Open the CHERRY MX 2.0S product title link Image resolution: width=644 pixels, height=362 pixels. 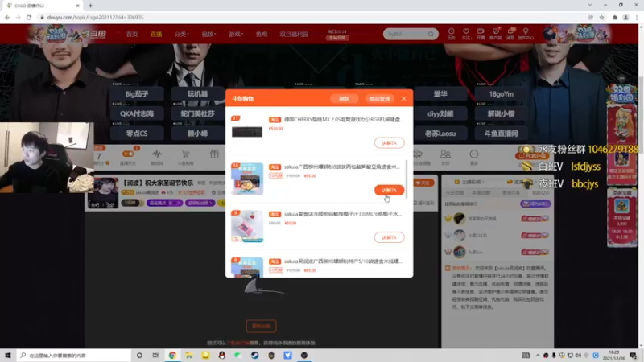(344, 119)
